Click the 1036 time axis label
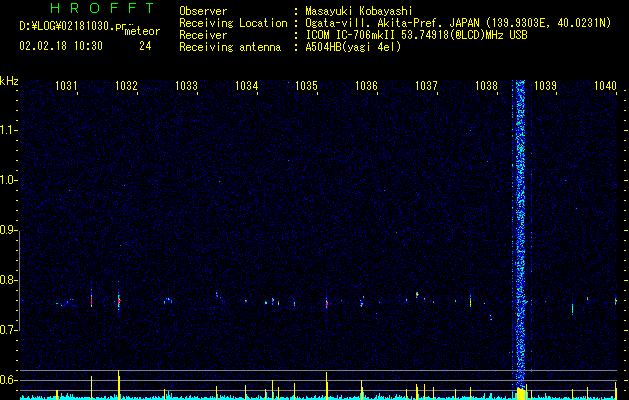The image size is (629, 400). tap(367, 86)
